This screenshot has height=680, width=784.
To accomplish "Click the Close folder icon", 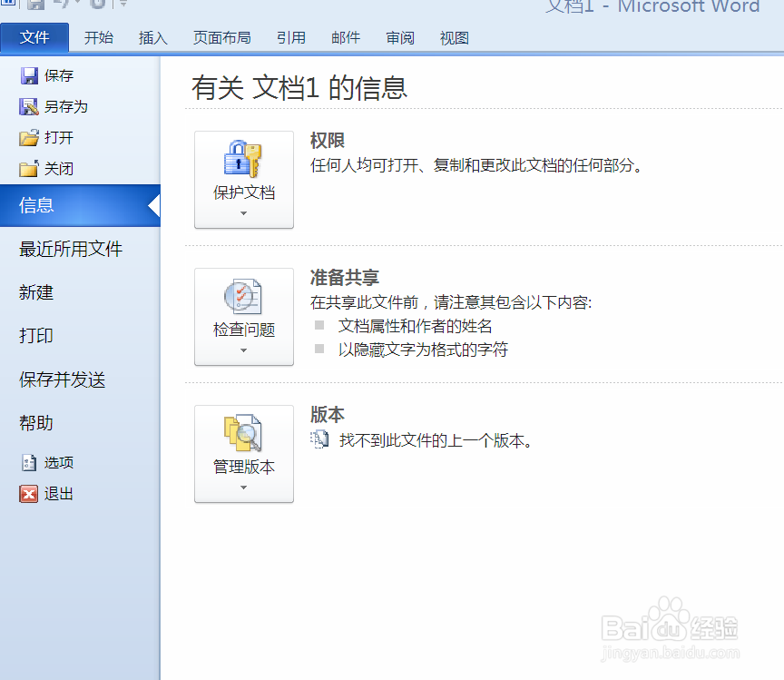I will click(29, 169).
